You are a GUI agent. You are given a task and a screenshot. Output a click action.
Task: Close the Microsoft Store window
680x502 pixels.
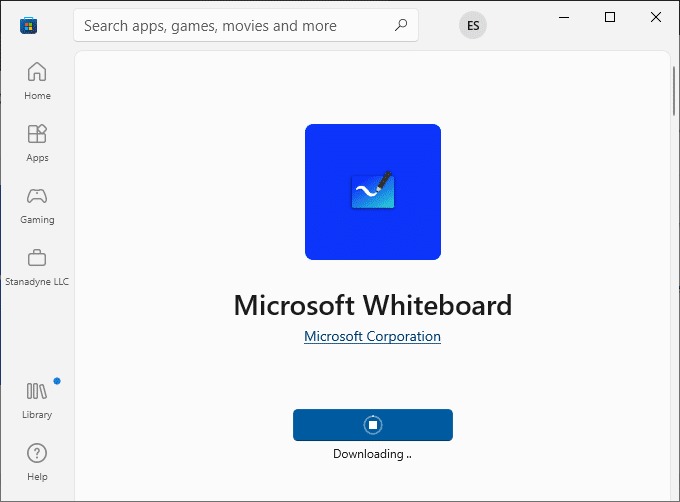[656, 17]
